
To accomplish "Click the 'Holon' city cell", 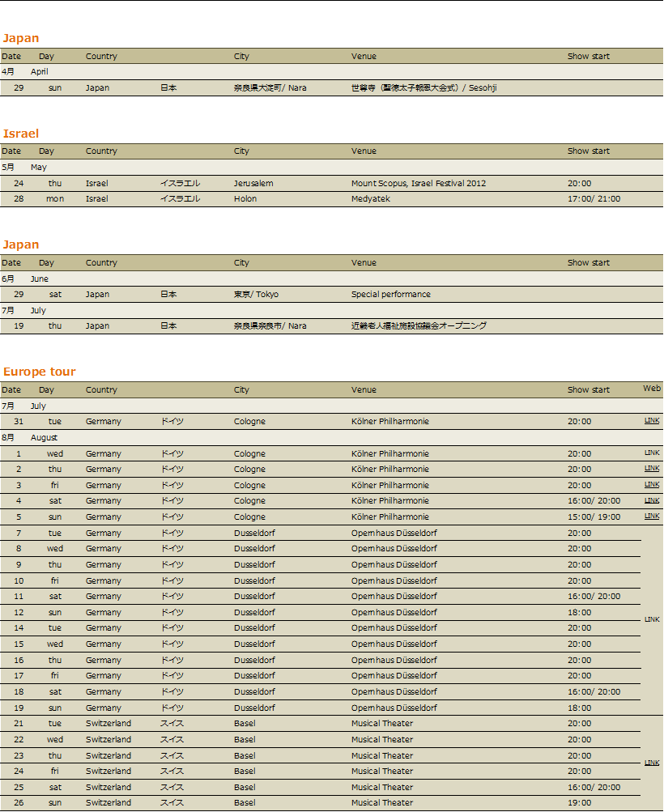I will (x=245, y=199).
